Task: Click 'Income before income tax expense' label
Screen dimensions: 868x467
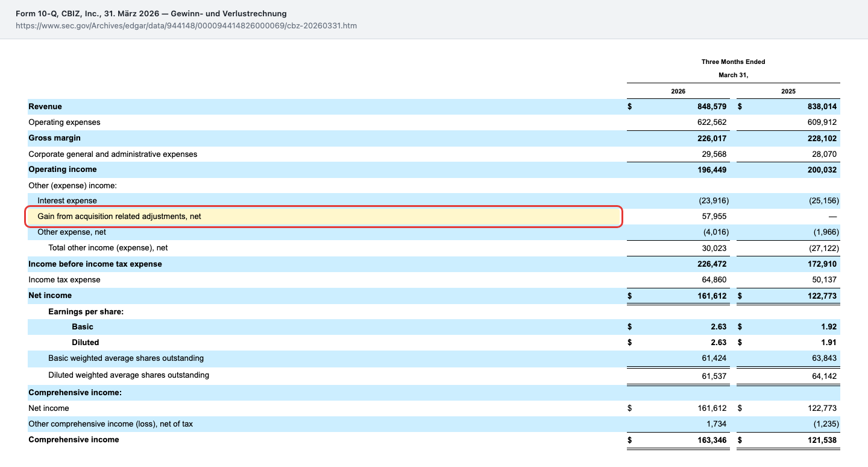Action: pyautogui.click(x=95, y=264)
